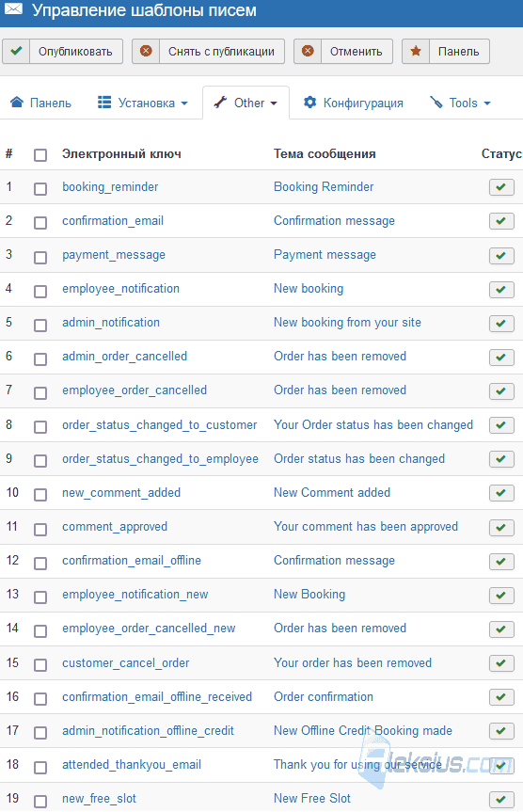Go to the Конфигурация tab

pyautogui.click(x=353, y=103)
